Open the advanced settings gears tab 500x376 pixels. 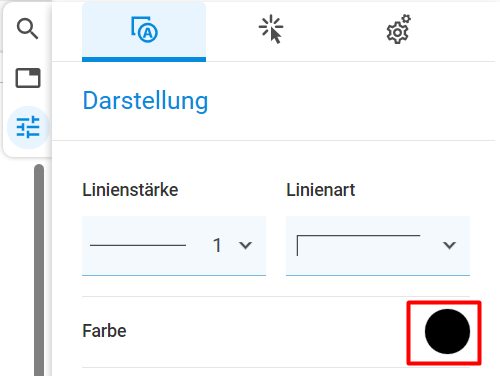click(398, 32)
